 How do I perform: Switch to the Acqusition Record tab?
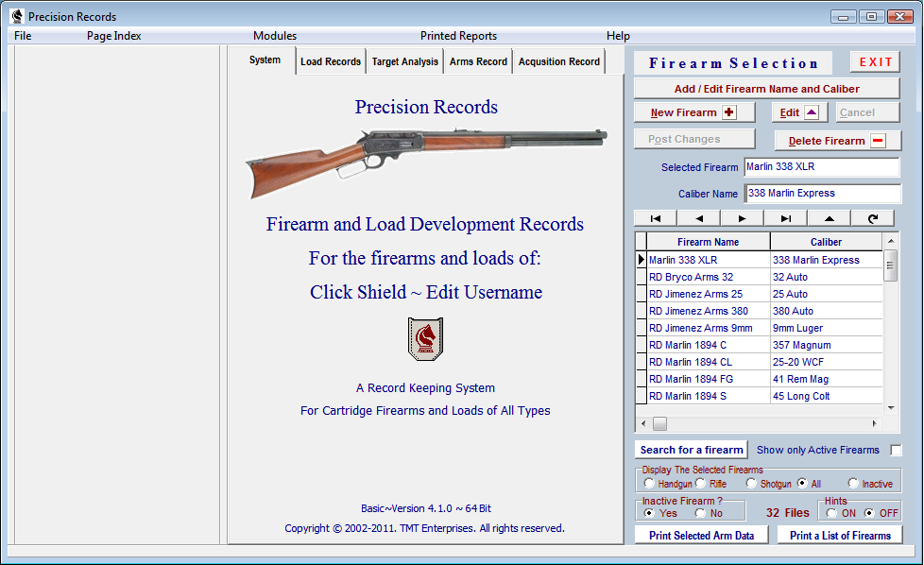tap(559, 61)
